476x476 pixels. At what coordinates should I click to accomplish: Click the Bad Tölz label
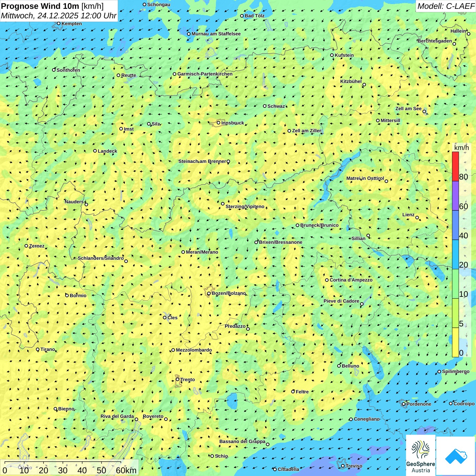point(254,16)
